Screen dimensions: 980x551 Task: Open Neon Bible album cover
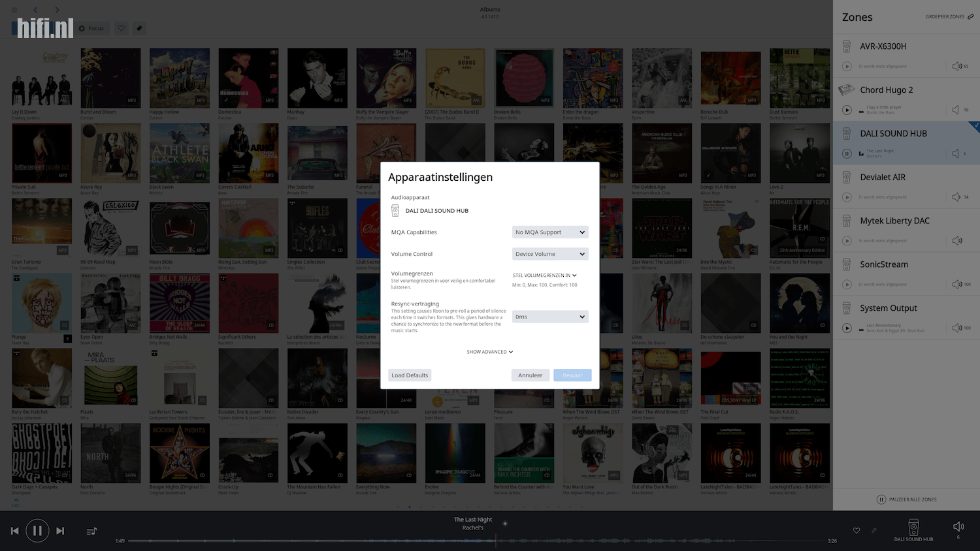click(180, 228)
